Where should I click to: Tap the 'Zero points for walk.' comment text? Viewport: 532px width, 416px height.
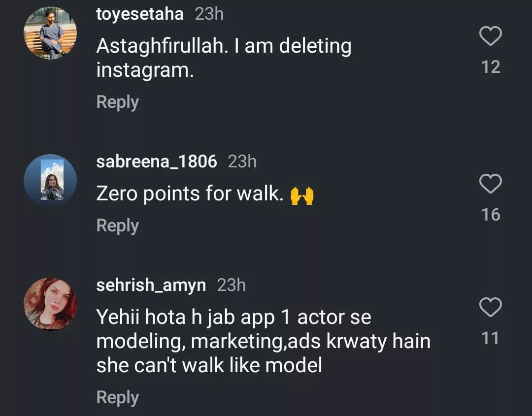point(190,194)
